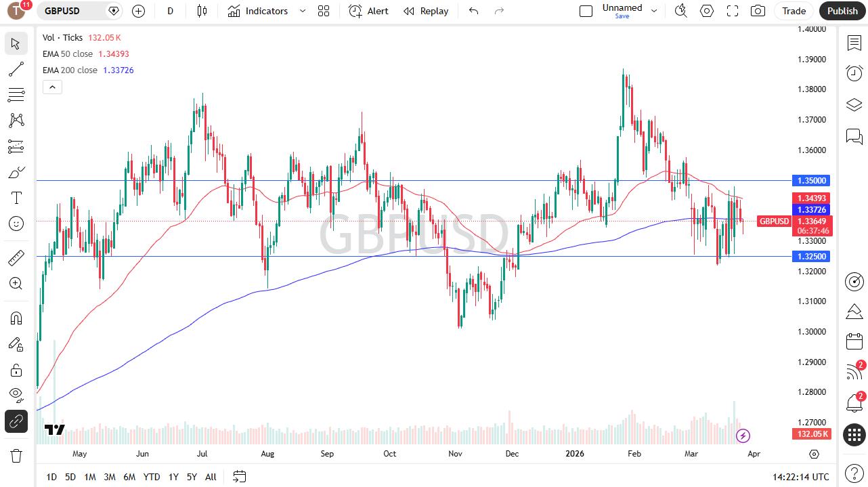Select the brush drawing tool

click(16, 172)
